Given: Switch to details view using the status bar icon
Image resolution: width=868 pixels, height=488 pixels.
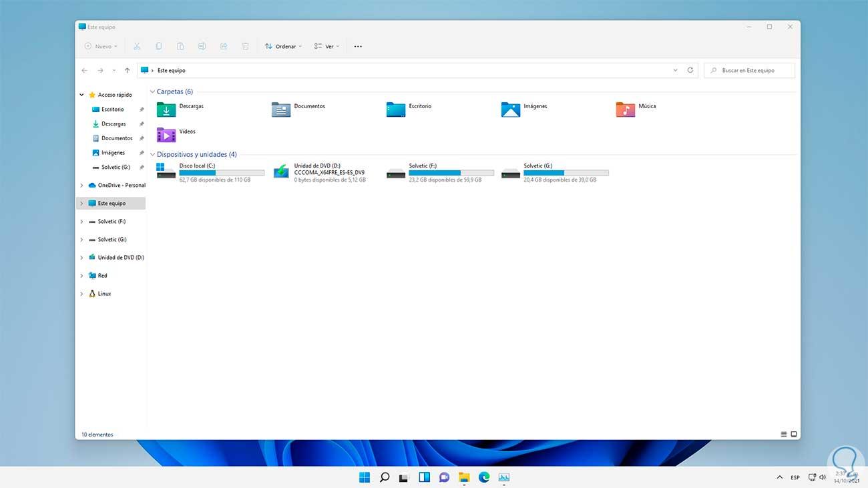Looking at the screenshot, I should [783, 434].
